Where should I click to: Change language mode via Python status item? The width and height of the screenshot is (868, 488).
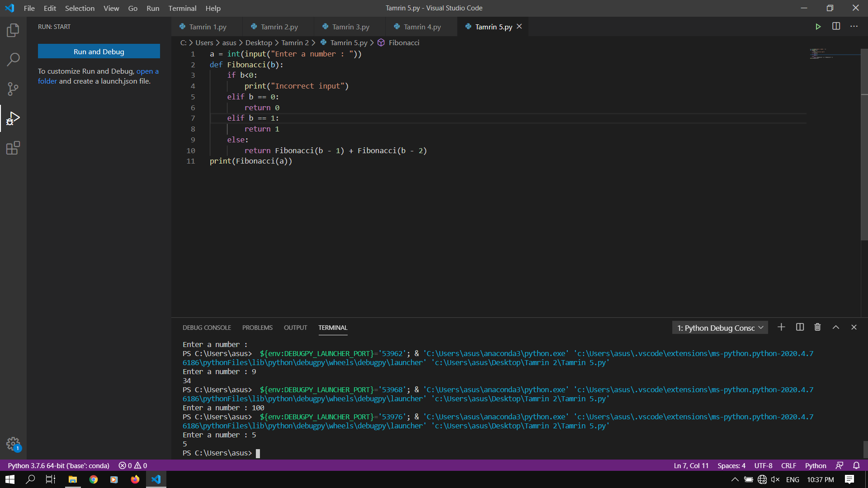pyautogui.click(x=816, y=465)
